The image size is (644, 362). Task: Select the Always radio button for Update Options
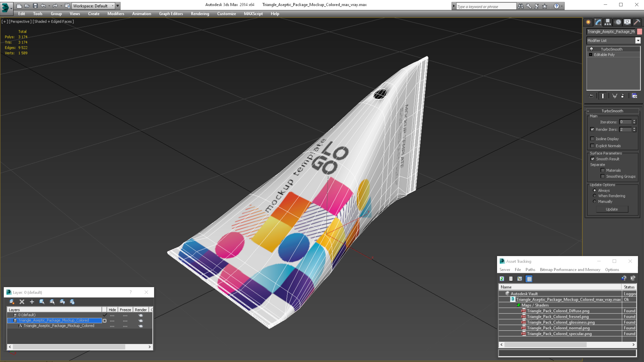[594, 190]
